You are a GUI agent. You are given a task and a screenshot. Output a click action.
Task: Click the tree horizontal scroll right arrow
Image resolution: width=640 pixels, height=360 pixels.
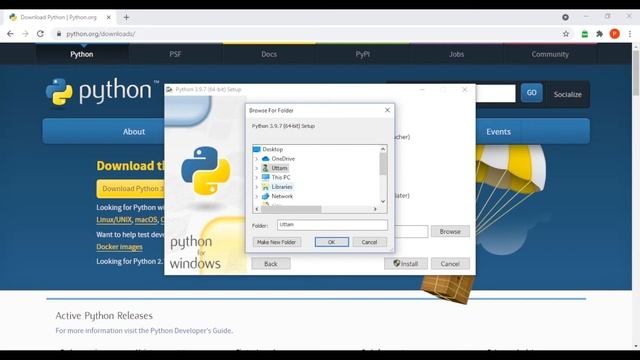(375, 209)
